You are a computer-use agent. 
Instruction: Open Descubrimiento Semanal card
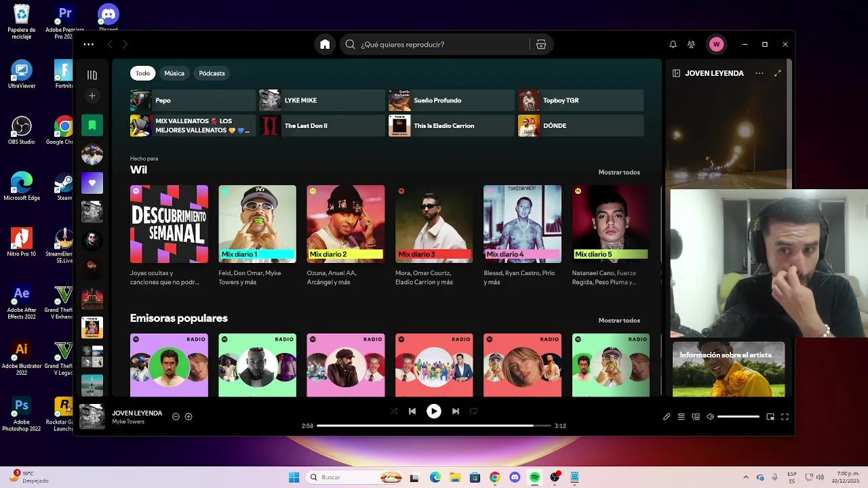(x=169, y=236)
